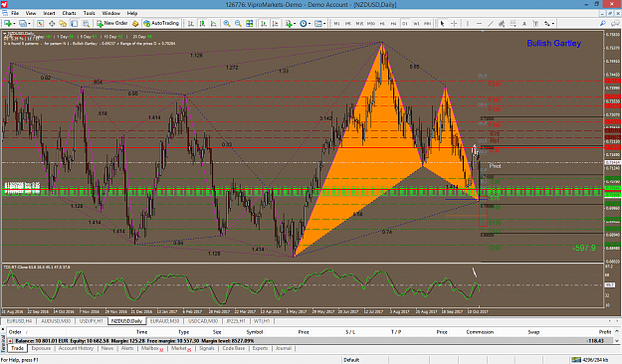
Task: Select the Fibonacci retracement tool
Action: click(x=513, y=24)
